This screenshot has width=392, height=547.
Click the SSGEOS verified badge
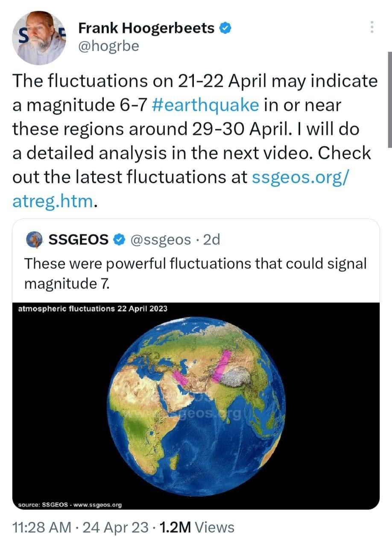pyautogui.click(x=118, y=240)
